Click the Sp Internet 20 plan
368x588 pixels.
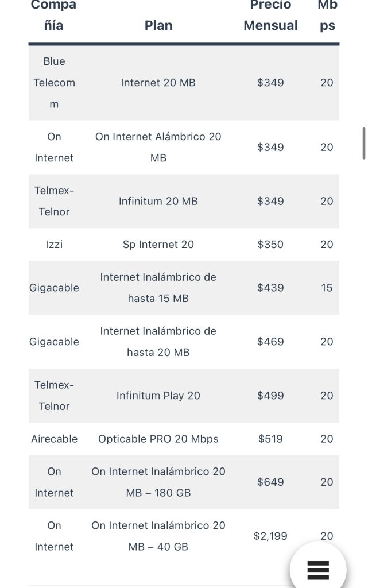(158, 245)
